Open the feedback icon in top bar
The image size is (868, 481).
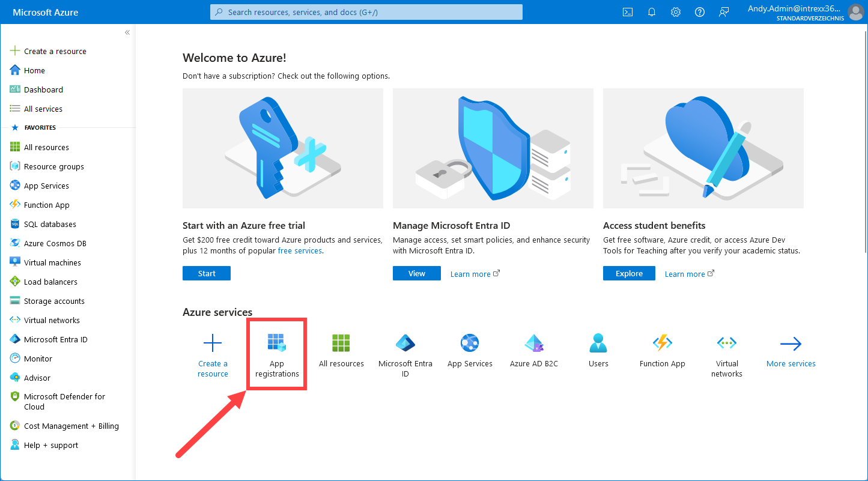pyautogui.click(x=724, y=12)
